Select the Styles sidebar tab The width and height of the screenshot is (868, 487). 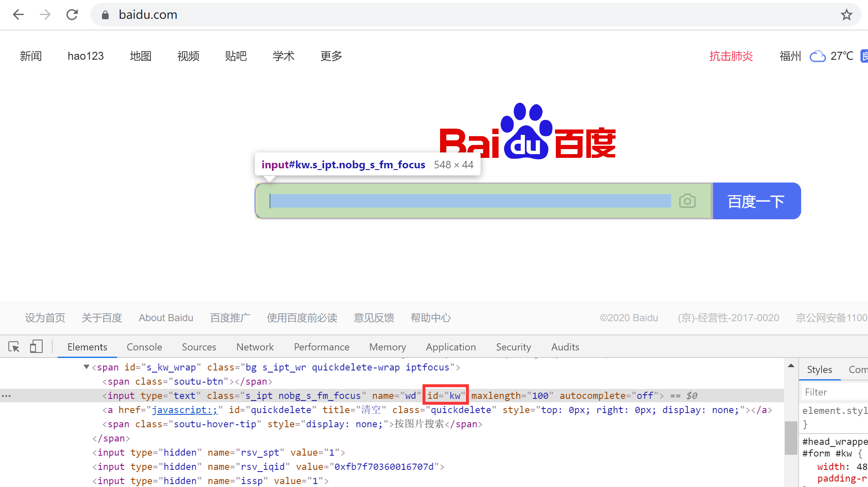click(819, 370)
